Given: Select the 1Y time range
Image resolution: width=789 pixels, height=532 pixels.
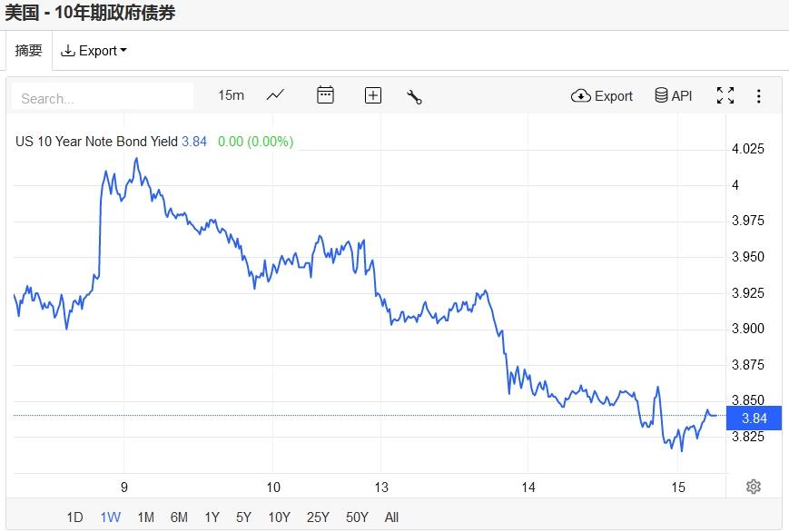Looking at the screenshot, I should tap(212, 517).
